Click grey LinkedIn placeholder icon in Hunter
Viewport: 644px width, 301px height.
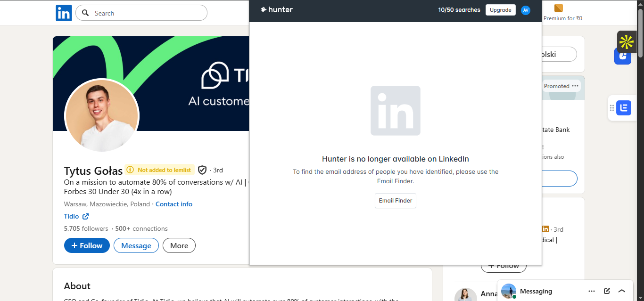click(x=396, y=111)
